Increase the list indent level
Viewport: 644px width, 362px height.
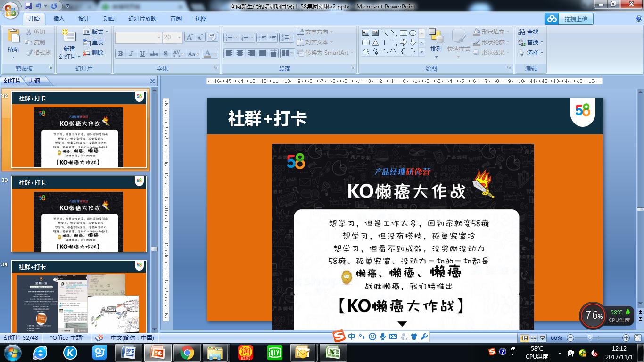[273, 37]
